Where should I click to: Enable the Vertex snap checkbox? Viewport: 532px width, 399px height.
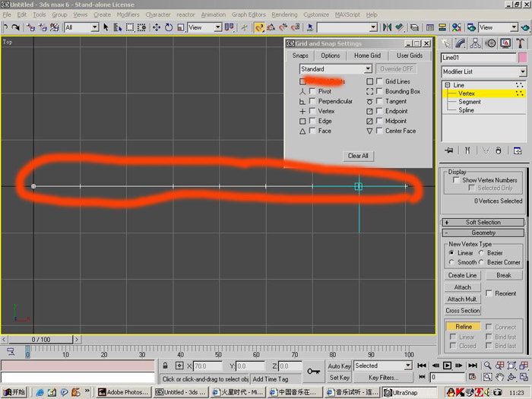pos(312,111)
